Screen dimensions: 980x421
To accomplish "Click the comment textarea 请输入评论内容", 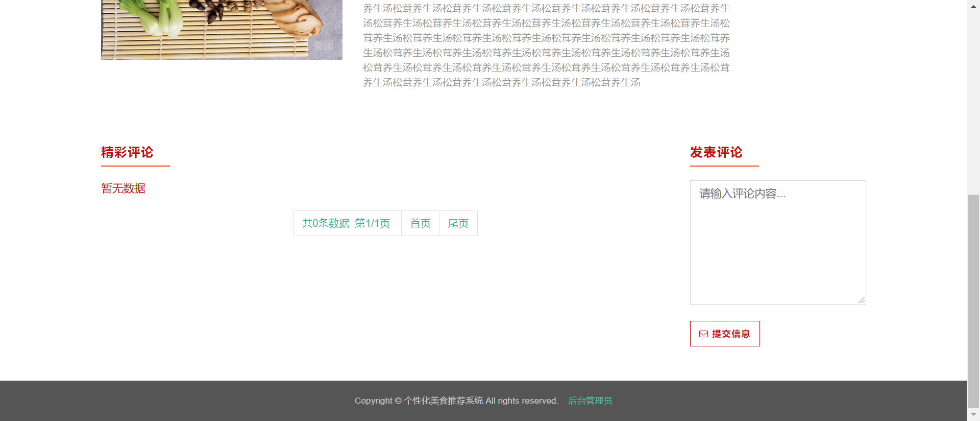I will click(778, 242).
